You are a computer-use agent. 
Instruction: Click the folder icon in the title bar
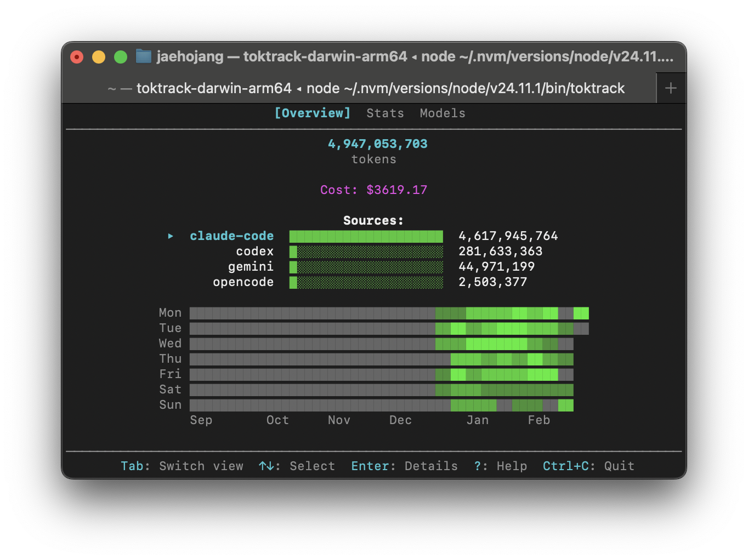(x=143, y=56)
